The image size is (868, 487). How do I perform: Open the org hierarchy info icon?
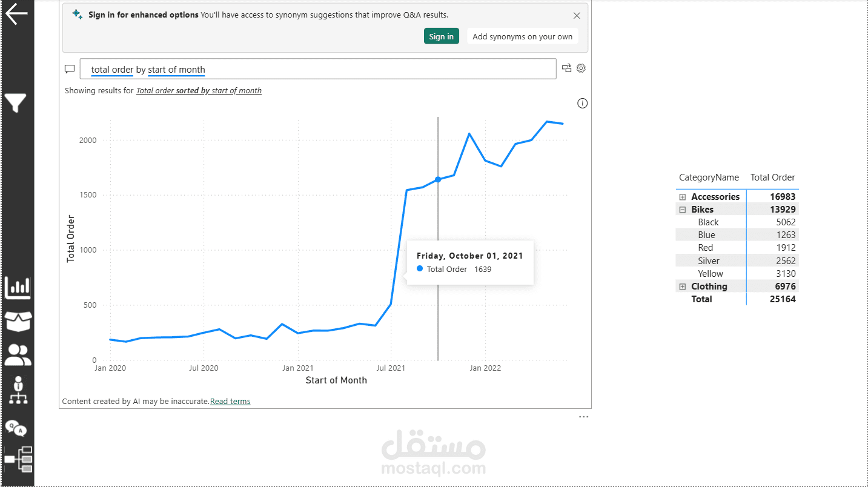(18, 389)
